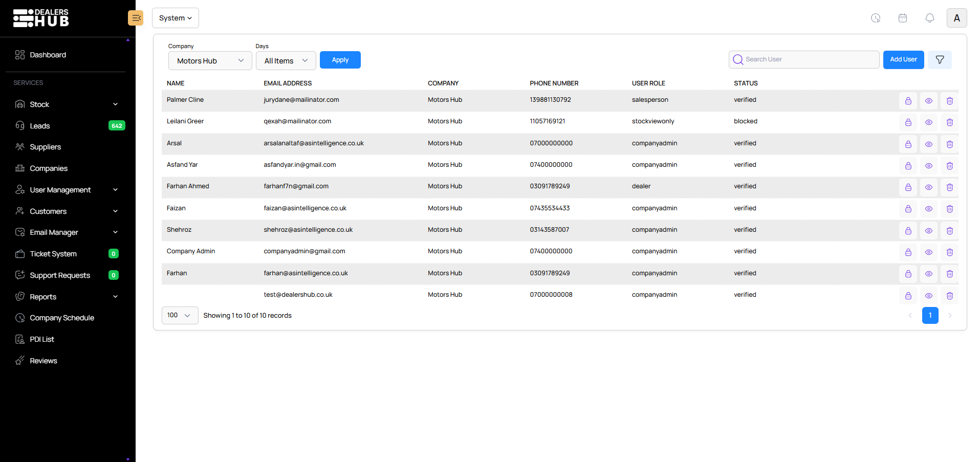Click trash icon for Farhan Ahmed row
Screen dimensions: 980x462
949,187
